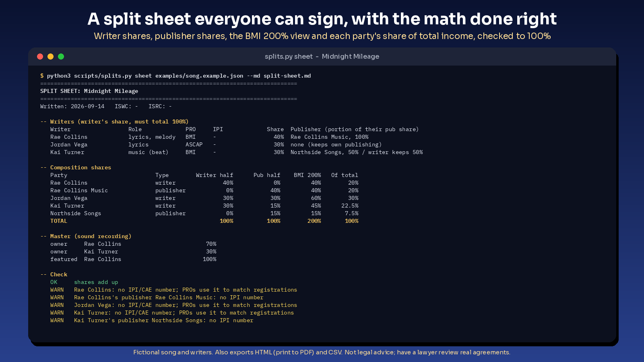This screenshot has width=644, height=362.
Task: Click Kai Turner's "22.5%" of total value
Action: [x=350, y=206]
